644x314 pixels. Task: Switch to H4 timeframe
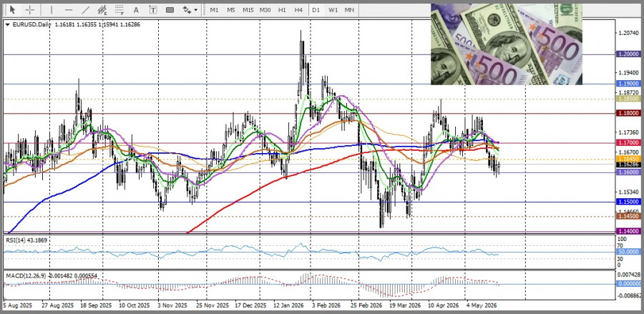[298, 9]
